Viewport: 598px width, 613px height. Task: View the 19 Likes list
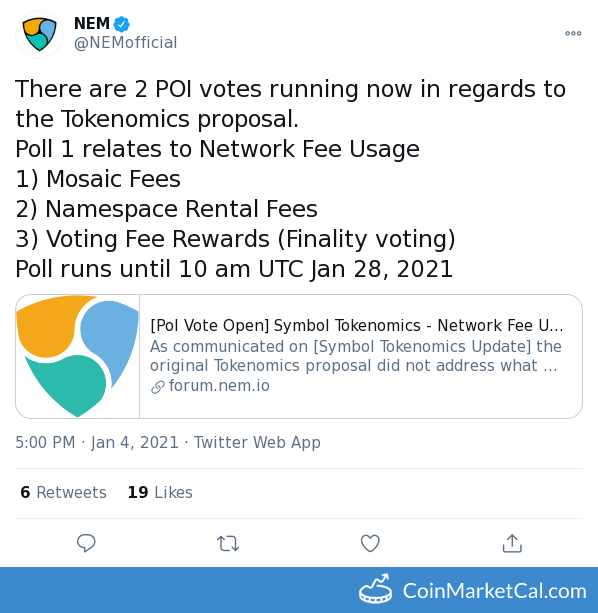[x=160, y=492]
